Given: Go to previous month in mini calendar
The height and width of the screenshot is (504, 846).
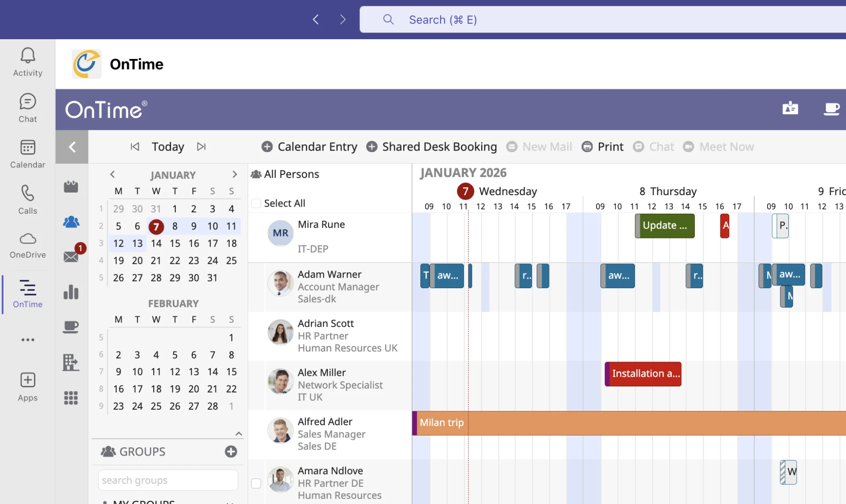Looking at the screenshot, I should click(112, 174).
